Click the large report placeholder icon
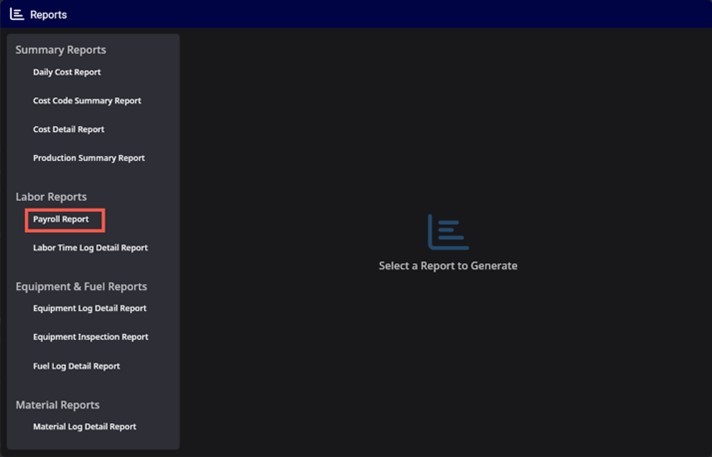This screenshot has height=457, width=712. tap(448, 232)
